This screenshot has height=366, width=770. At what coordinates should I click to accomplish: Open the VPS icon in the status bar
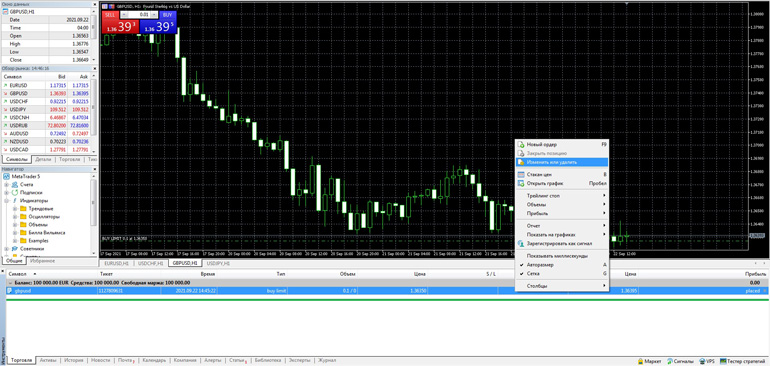coord(707,361)
